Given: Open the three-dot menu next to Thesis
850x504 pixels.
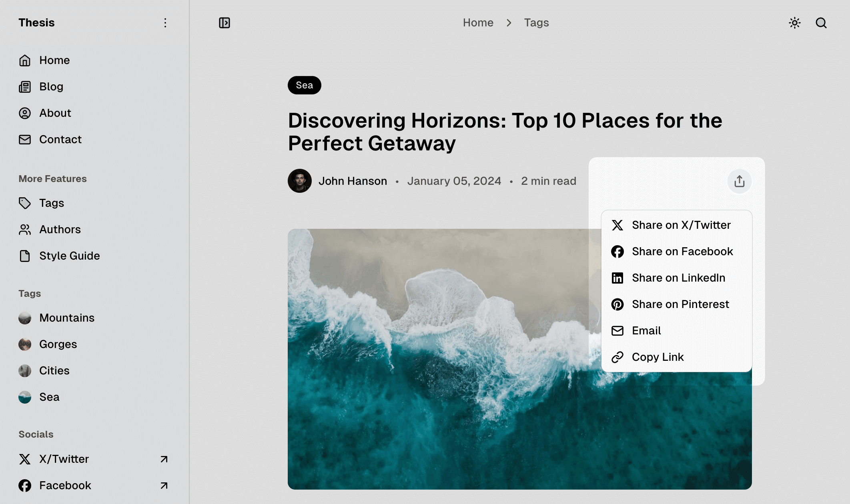Looking at the screenshot, I should (165, 23).
